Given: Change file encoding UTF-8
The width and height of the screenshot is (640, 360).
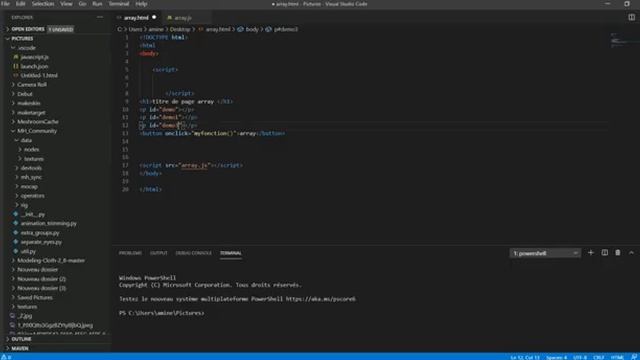Looking at the screenshot, I should (580, 357).
